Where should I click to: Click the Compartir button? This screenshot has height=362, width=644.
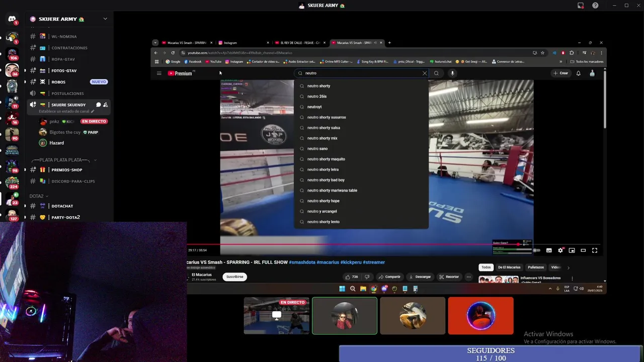tap(389, 277)
